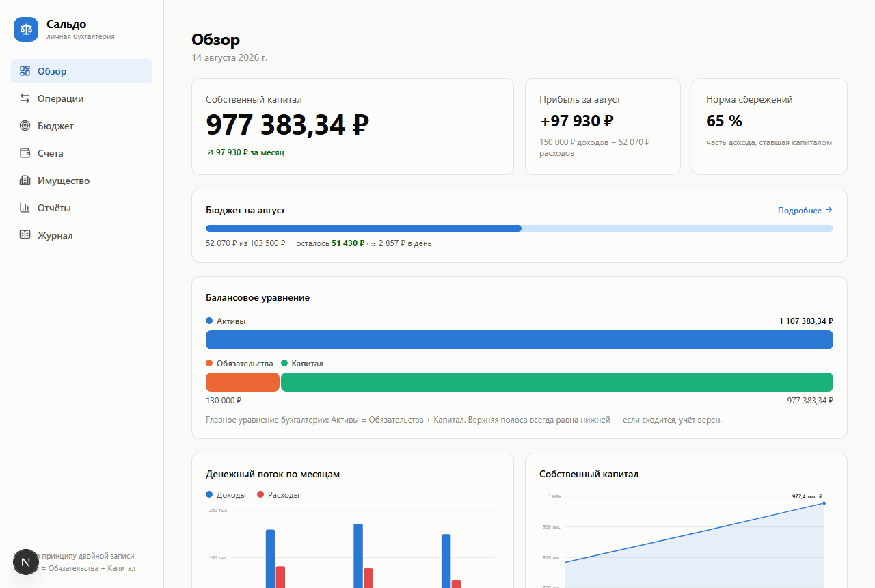Click the личная бухгалтерия subtitle
Image resolution: width=875 pixels, height=588 pixels.
81,37
